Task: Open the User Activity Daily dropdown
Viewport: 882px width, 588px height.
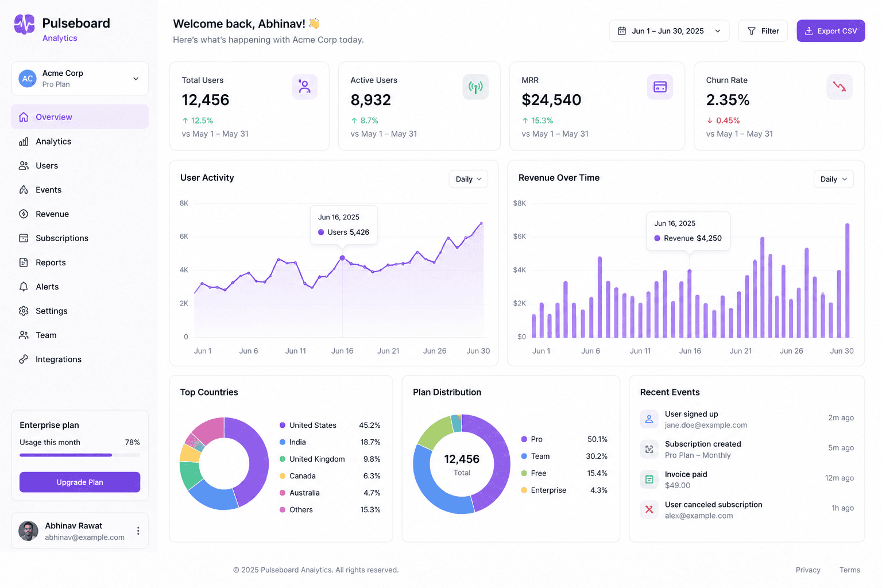Action: click(469, 179)
